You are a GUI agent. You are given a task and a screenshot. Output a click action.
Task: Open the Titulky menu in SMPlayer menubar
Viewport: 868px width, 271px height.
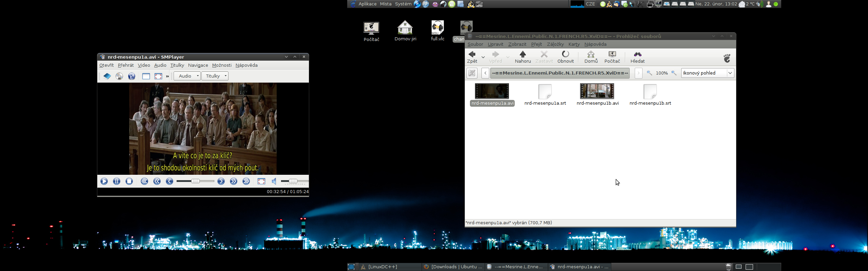click(177, 65)
